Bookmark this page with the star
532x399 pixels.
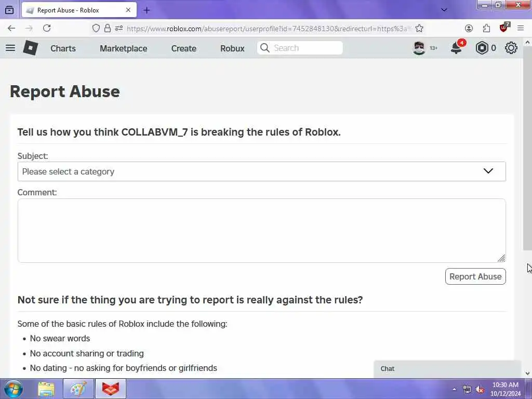click(x=419, y=29)
